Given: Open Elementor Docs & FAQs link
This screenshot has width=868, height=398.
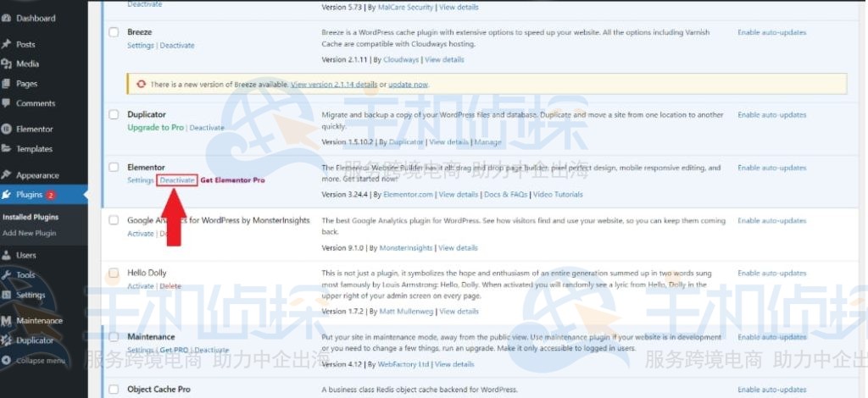Looking at the screenshot, I should [x=505, y=195].
